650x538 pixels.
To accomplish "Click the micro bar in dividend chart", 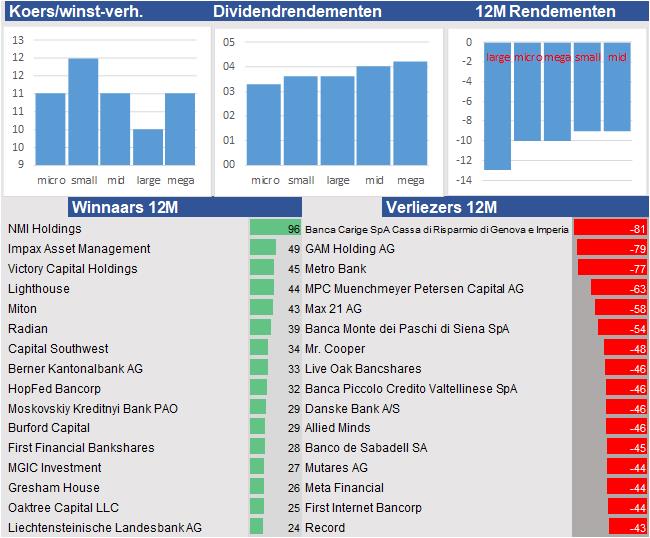I will (x=264, y=124).
